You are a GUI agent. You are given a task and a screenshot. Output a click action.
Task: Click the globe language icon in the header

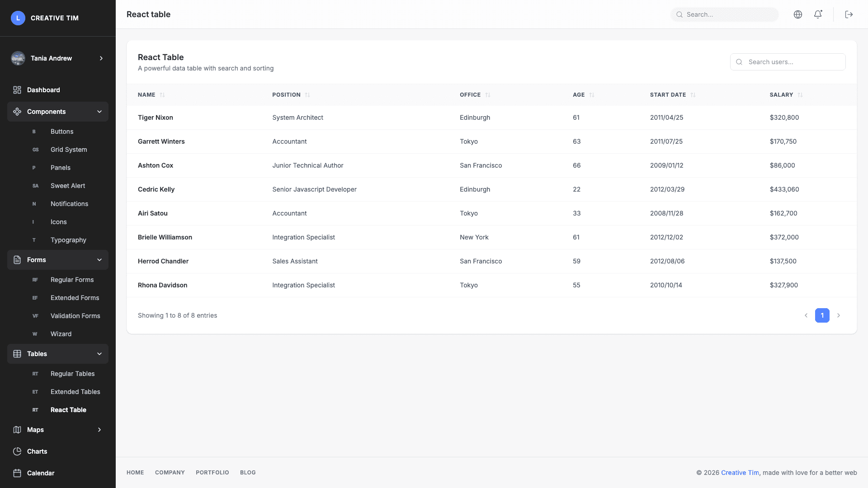tap(797, 14)
